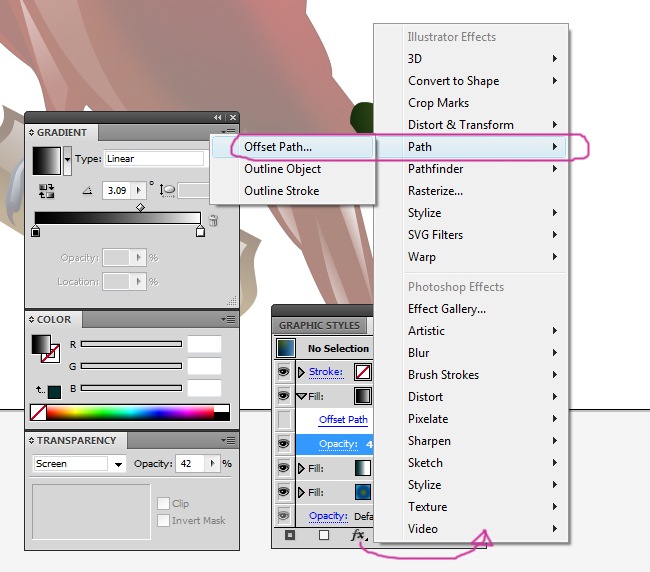Screen dimensions: 650x572
Task: Click the fx Add New Effect icon
Action: point(357,536)
